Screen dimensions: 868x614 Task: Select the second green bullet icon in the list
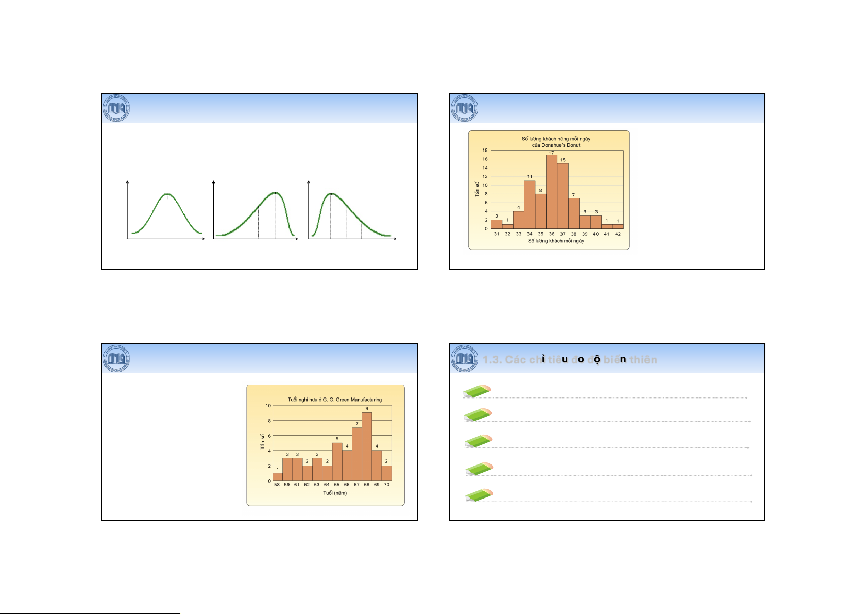pyautogui.click(x=478, y=415)
